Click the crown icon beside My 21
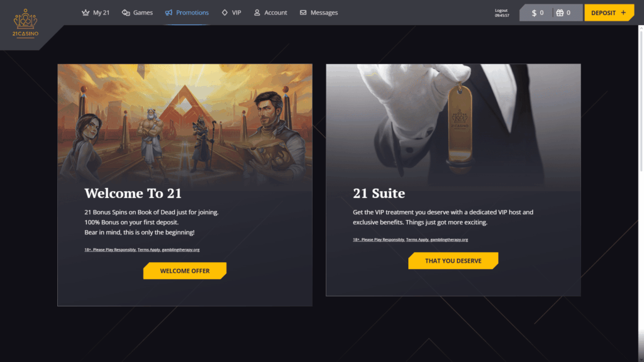Viewport: 644px width, 362px height. pyautogui.click(x=86, y=13)
